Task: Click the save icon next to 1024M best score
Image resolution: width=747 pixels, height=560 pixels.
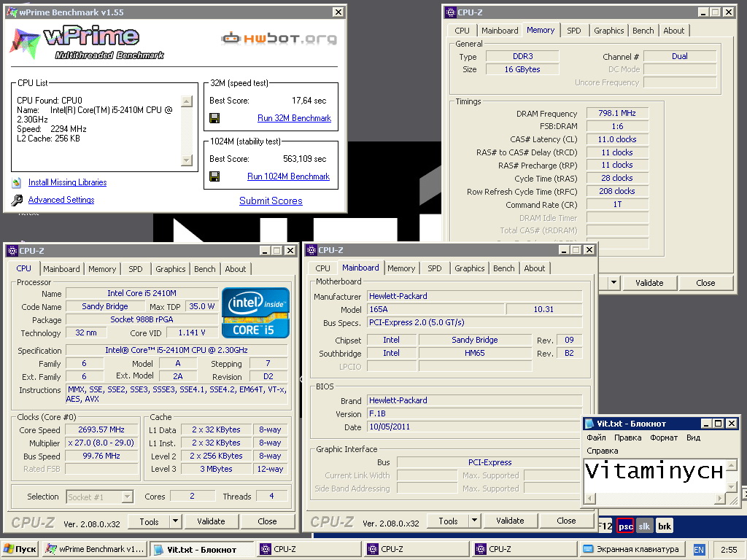Action: [x=214, y=176]
